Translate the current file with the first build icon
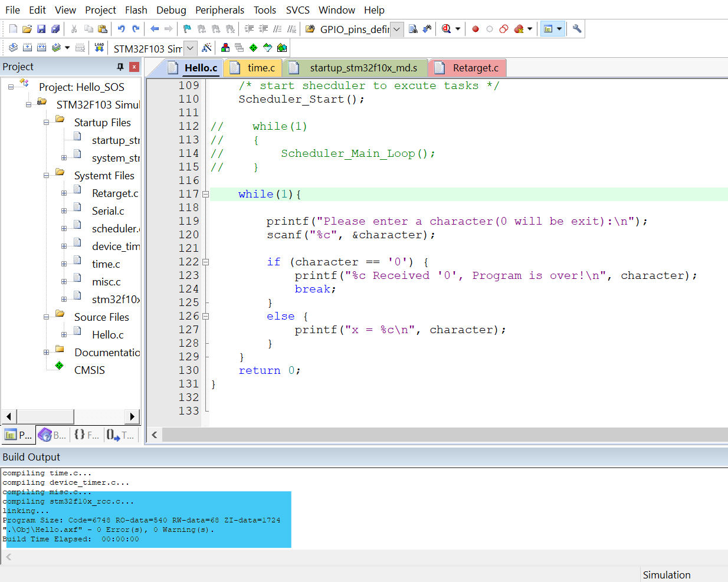 13,48
